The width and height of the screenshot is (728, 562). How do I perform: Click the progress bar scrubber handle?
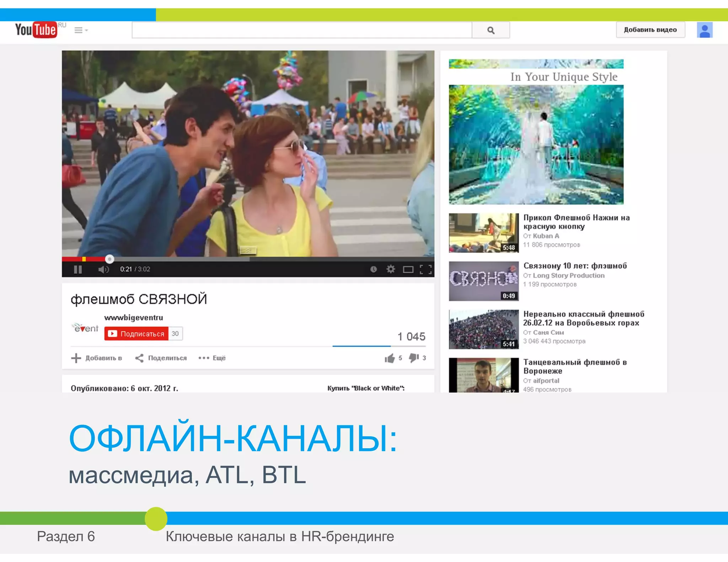pyautogui.click(x=109, y=259)
